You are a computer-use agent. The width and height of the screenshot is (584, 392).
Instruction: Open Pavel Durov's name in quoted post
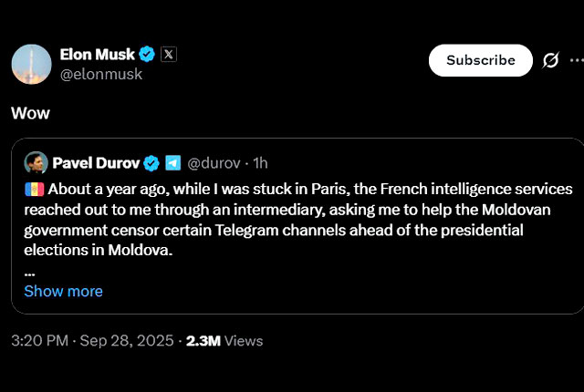96,163
